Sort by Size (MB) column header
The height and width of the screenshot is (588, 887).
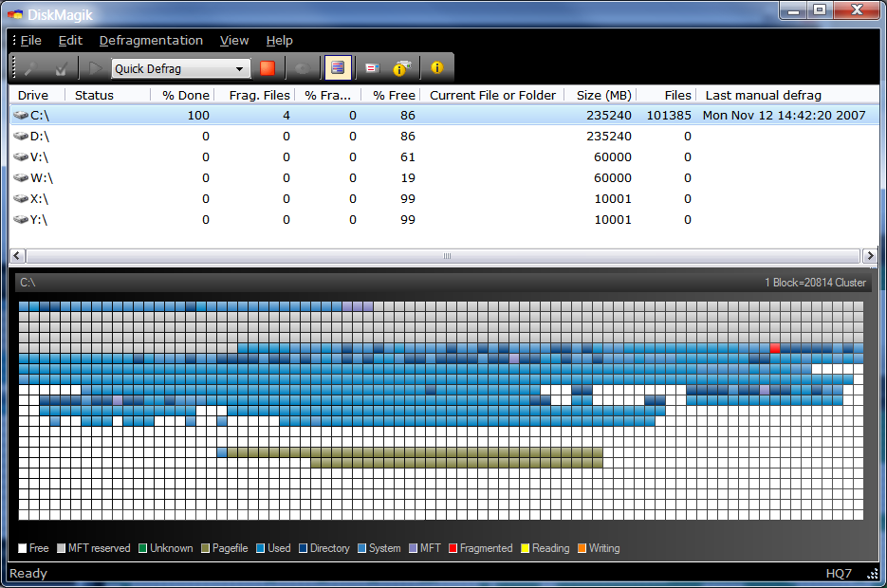[x=603, y=95]
